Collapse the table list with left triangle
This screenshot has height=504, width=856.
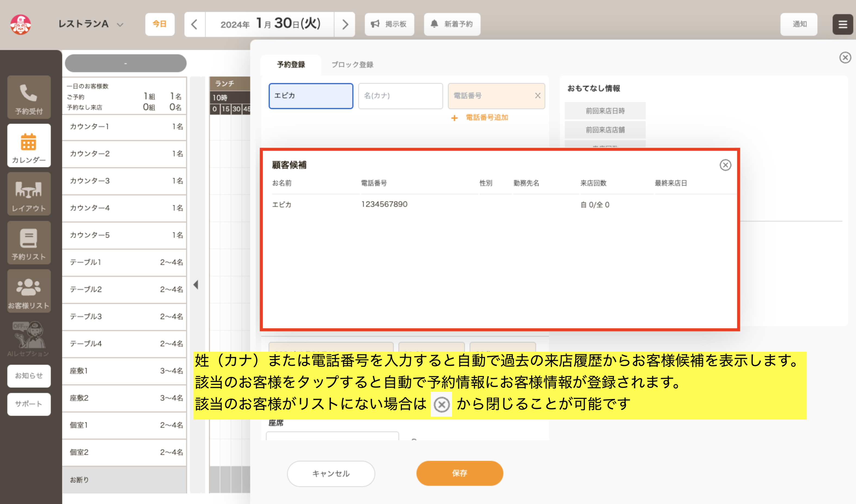coord(196,285)
